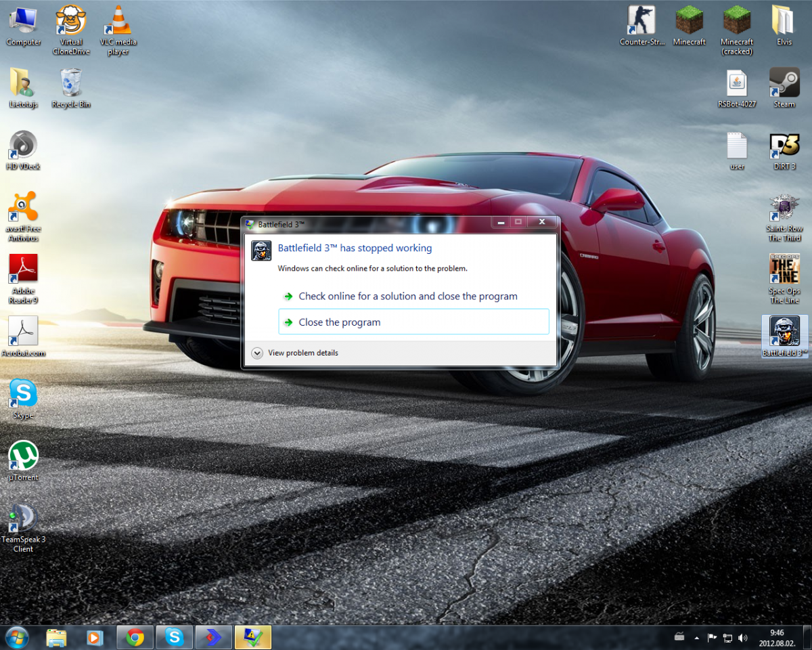Switch to Google Chrome on taskbar
Image resolution: width=812 pixels, height=650 pixels.
coord(135,637)
